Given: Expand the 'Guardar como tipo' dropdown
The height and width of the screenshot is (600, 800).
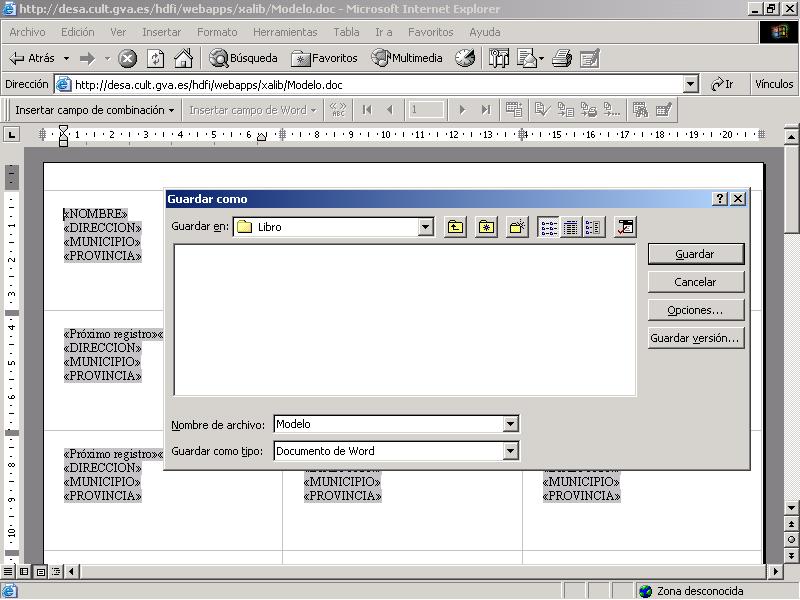Looking at the screenshot, I should click(x=511, y=451).
